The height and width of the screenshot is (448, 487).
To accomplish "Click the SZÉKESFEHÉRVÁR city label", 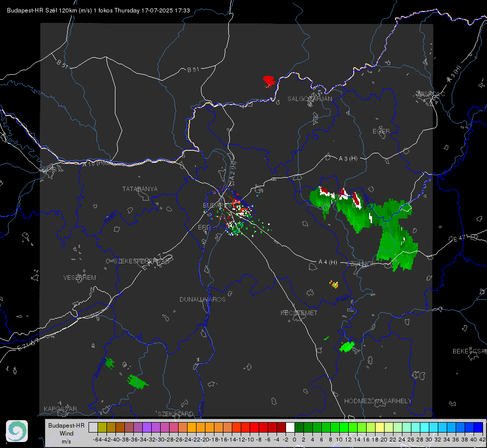I will click(141, 261).
